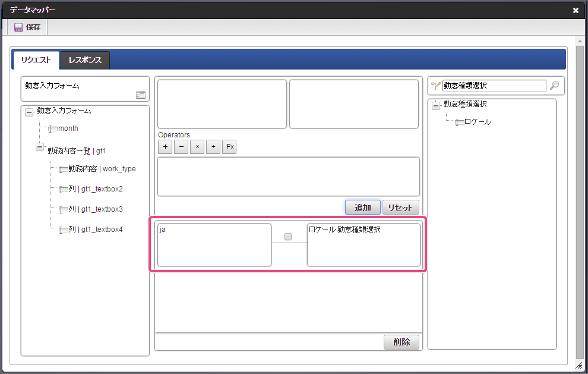
Task: Select the ロケール tree item
Action: (478, 122)
